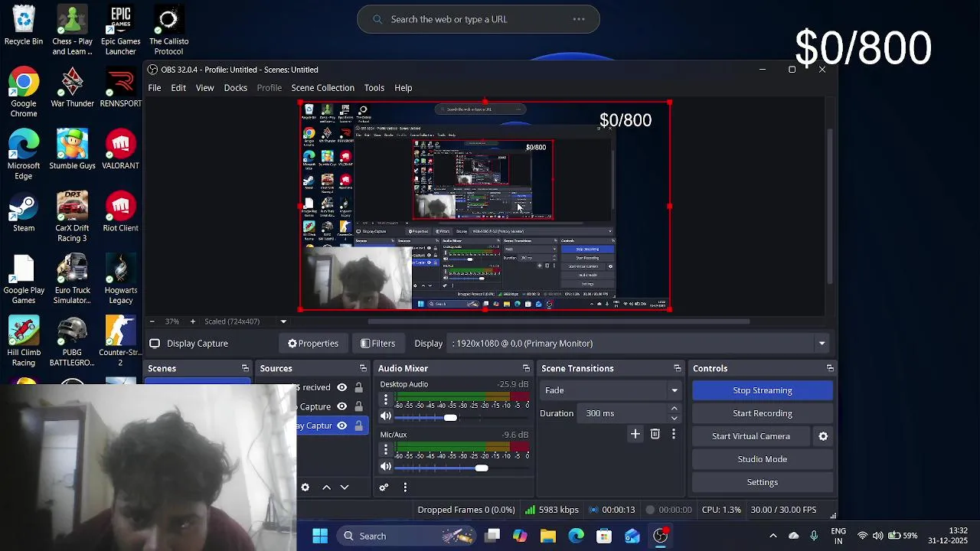Select the Microsoft Edge desktop icon

[x=24, y=155]
